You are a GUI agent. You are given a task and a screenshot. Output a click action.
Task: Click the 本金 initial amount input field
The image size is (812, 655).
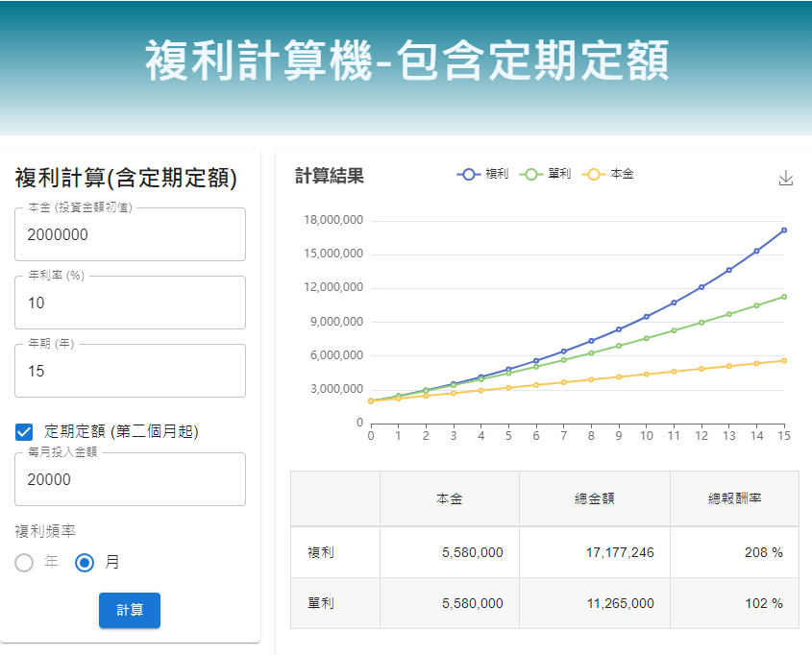130,235
